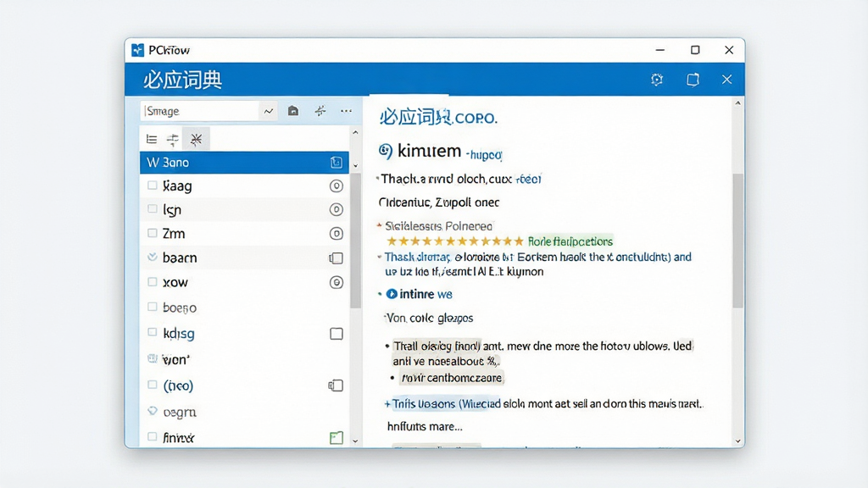Viewport: 868px width, 488px height.
Task: Open the blue 'we' link after intinre
Action: coord(445,294)
